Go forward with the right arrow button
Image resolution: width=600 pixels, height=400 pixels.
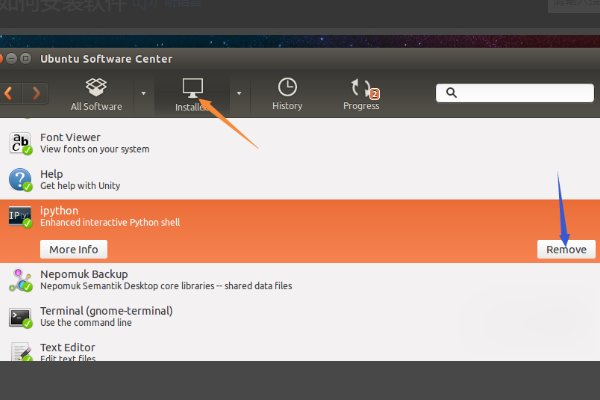pos(37,93)
